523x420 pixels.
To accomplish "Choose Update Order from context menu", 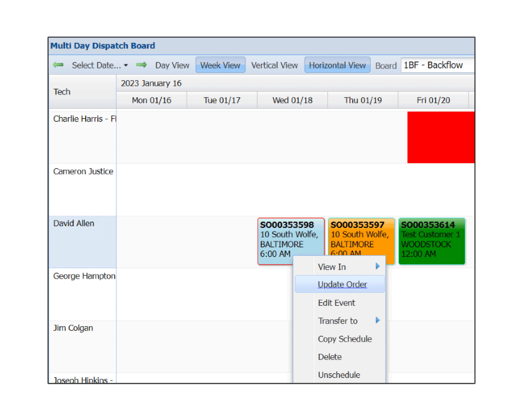I will 342,284.
